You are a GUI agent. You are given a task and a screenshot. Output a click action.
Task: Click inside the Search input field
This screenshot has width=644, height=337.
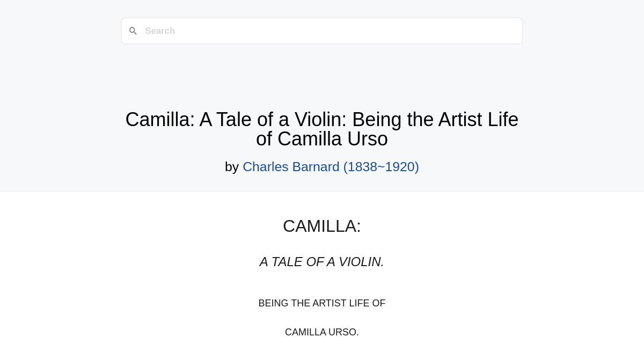(x=322, y=31)
